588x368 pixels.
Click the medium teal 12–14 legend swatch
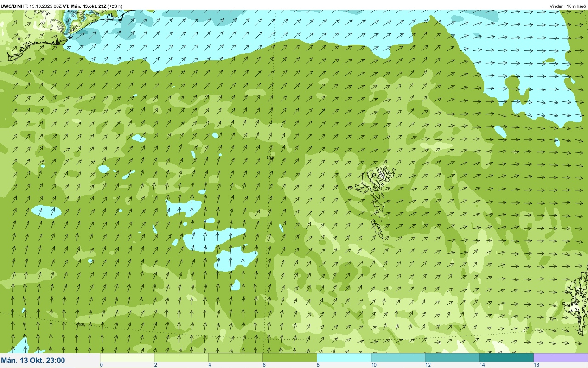452,357
